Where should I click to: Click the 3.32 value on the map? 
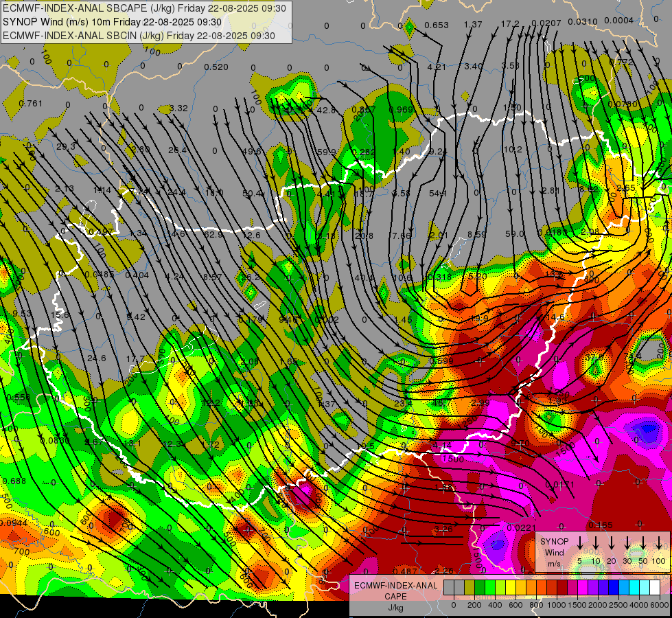point(178,108)
